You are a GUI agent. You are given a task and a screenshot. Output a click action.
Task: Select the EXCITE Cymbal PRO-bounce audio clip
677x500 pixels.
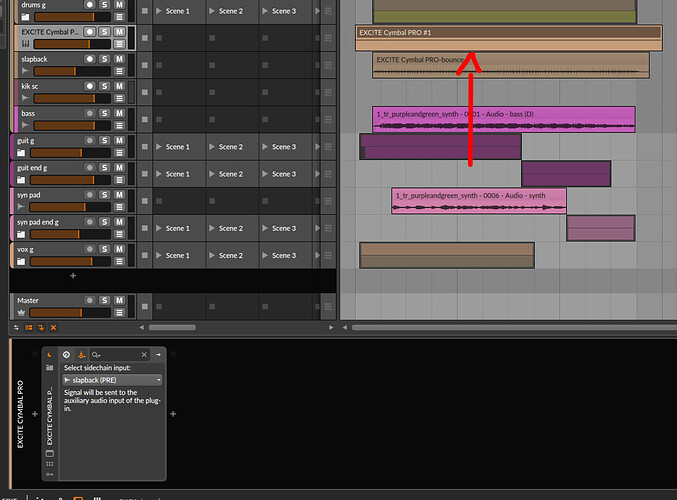511,66
